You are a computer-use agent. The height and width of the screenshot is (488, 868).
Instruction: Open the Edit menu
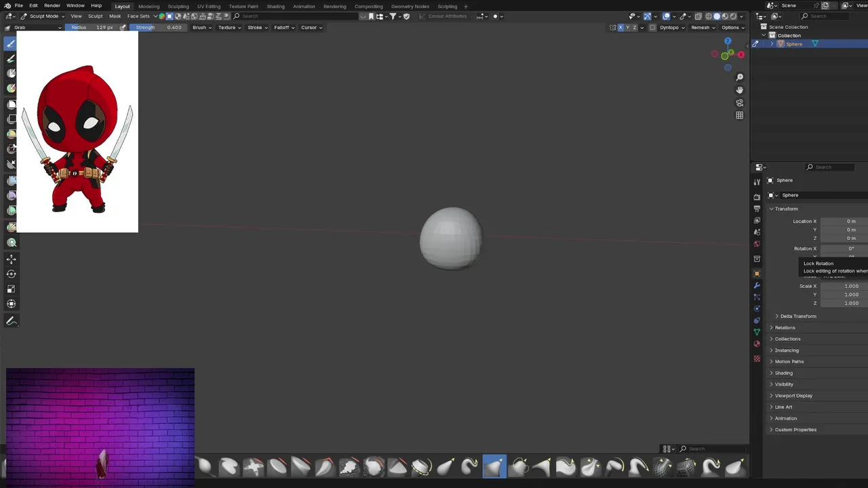[x=33, y=5]
